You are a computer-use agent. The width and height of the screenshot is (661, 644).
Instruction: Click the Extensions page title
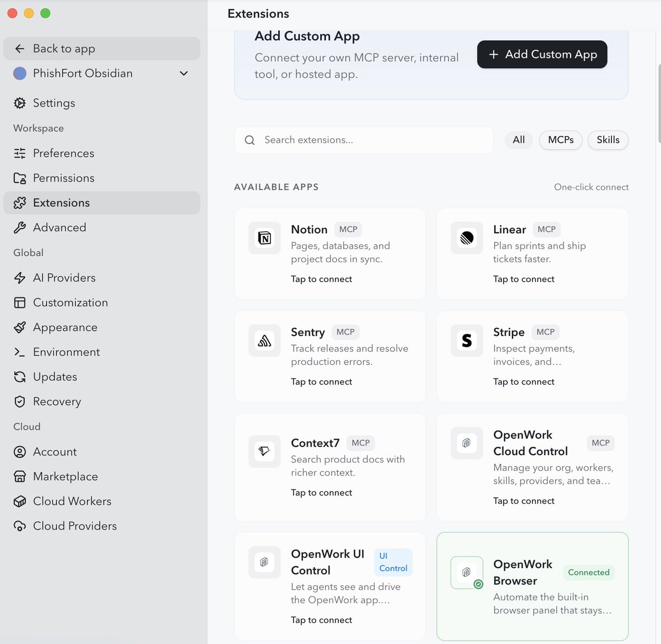coord(258,14)
